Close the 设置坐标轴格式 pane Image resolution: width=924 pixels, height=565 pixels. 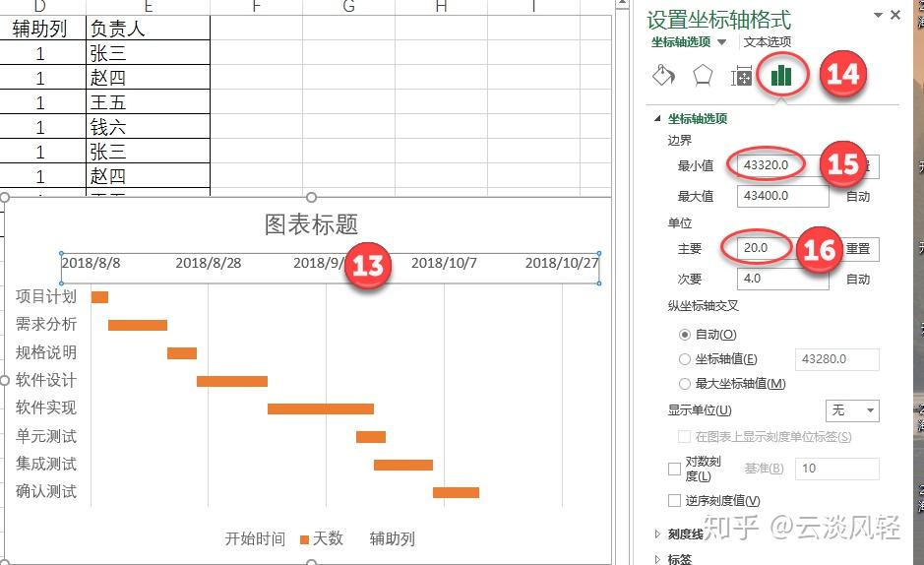pyautogui.click(x=895, y=15)
